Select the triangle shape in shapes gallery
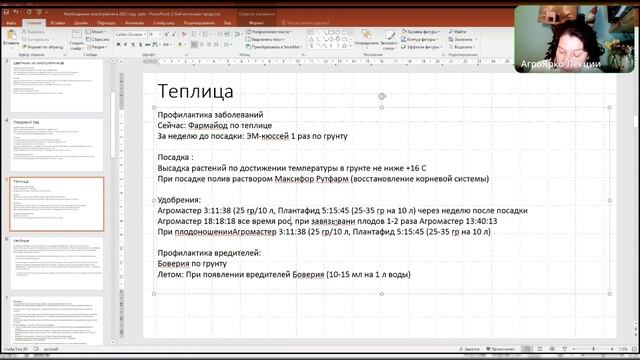This screenshot has width=640, height=360. click(311, 39)
